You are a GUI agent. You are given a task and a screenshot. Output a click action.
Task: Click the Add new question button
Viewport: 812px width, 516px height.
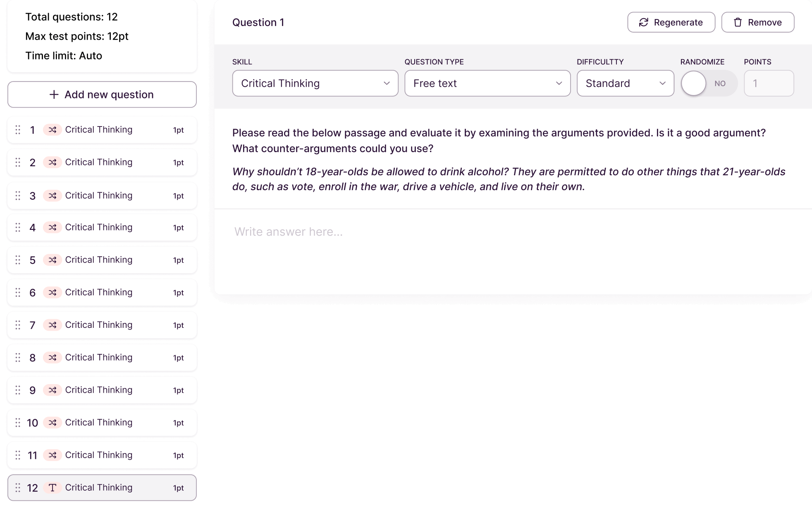pos(102,95)
